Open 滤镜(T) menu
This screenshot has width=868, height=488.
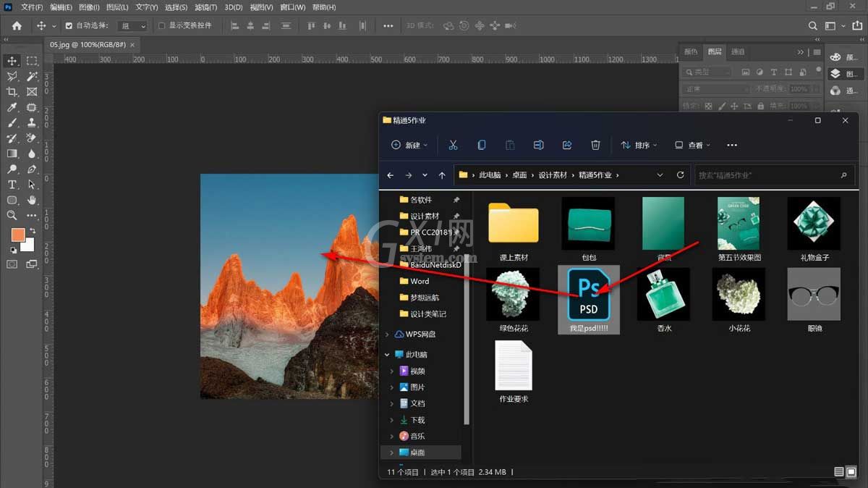[x=206, y=7]
